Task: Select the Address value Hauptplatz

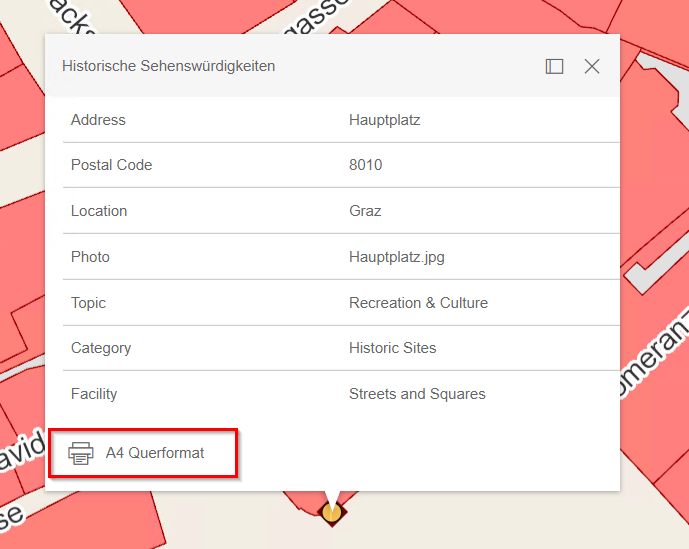Action: tap(384, 120)
